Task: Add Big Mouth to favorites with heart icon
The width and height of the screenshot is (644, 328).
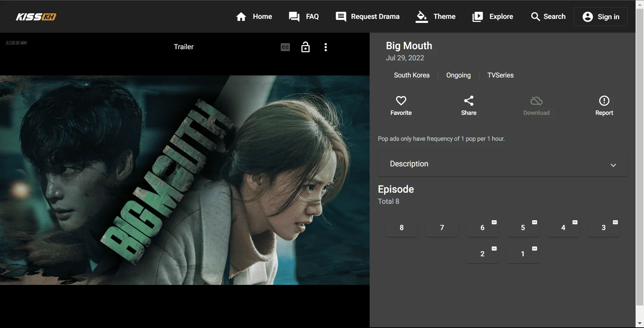Action: tap(401, 101)
